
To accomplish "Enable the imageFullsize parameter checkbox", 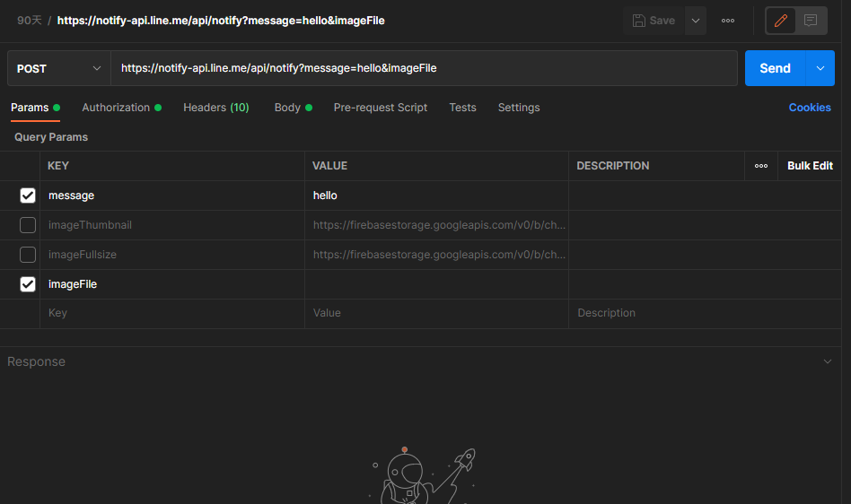I will (x=28, y=255).
